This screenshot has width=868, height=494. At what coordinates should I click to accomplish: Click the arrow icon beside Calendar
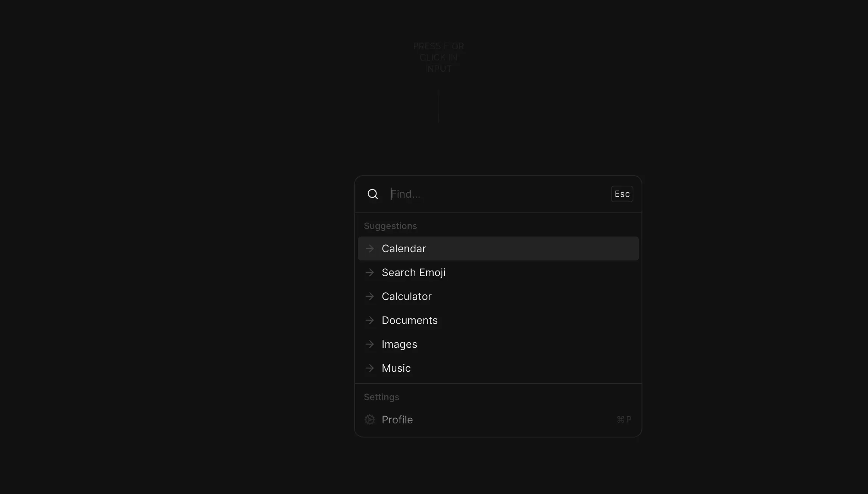pos(370,248)
